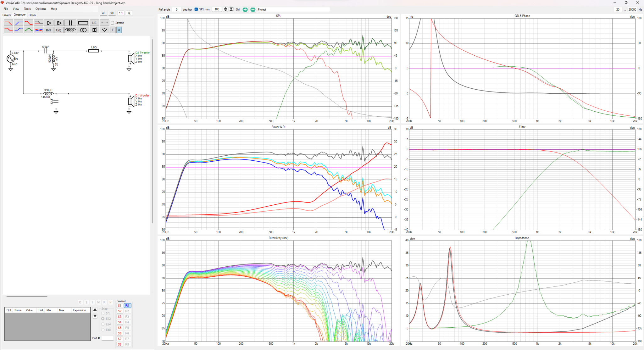The height and width of the screenshot is (350, 644).
Task: Click the 90 zoom preset button
Action: tap(112, 13)
